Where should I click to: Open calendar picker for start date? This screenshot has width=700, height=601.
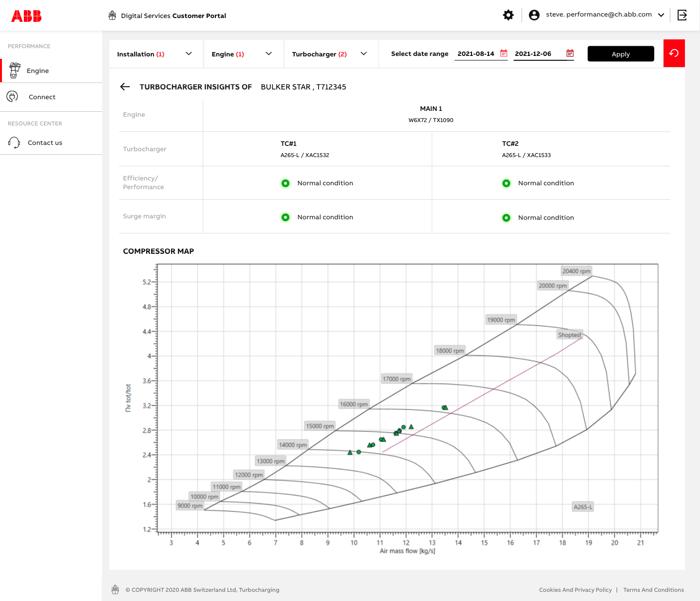pos(504,53)
